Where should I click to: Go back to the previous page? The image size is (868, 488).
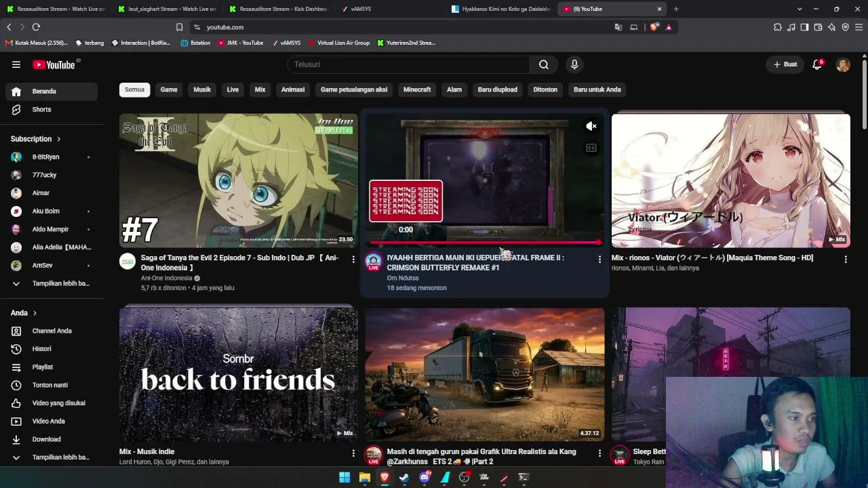9,27
